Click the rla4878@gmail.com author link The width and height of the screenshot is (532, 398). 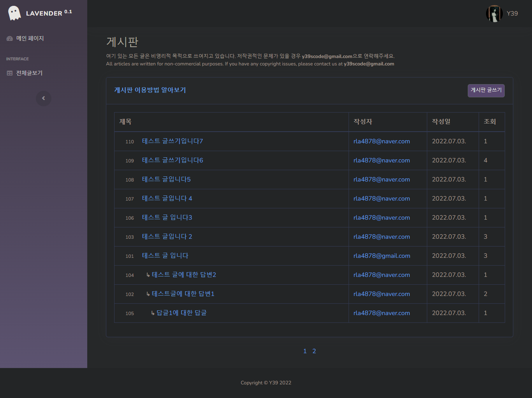382,256
